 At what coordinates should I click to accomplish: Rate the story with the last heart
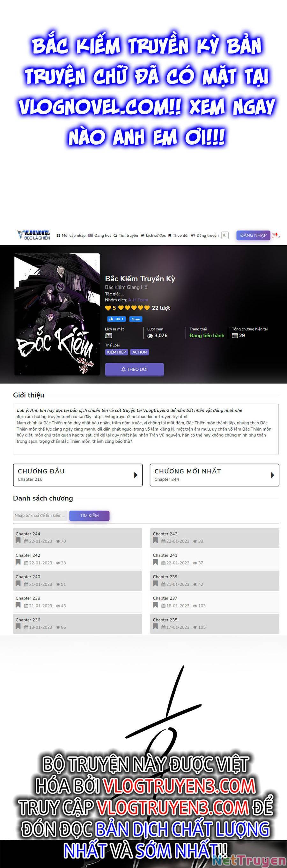(147, 308)
